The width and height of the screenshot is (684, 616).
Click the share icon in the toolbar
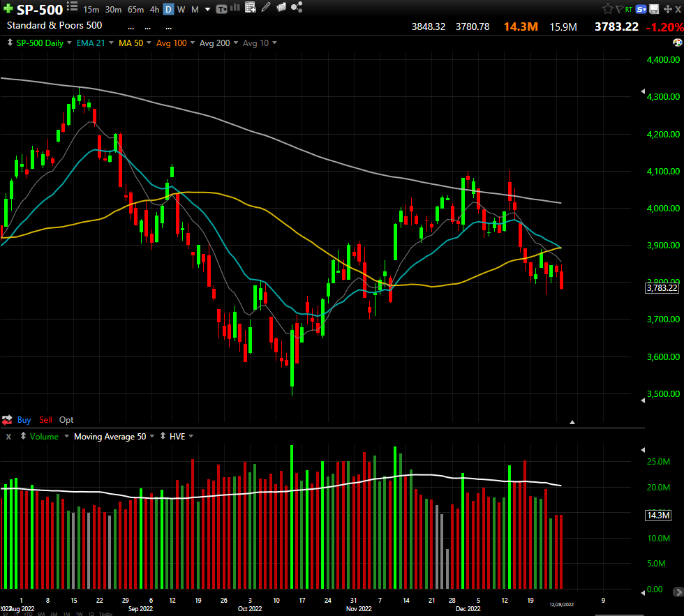pyautogui.click(x=297, y=8)
